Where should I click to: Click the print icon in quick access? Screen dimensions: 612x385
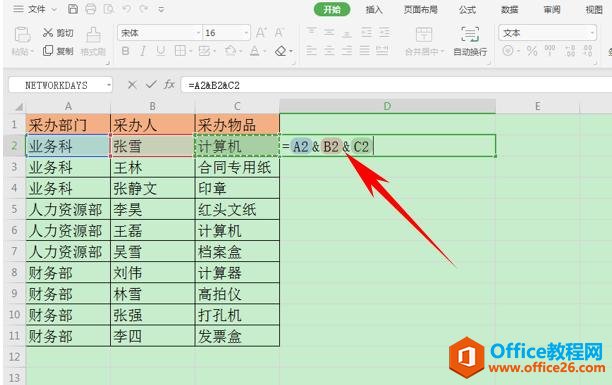point(91,9)
